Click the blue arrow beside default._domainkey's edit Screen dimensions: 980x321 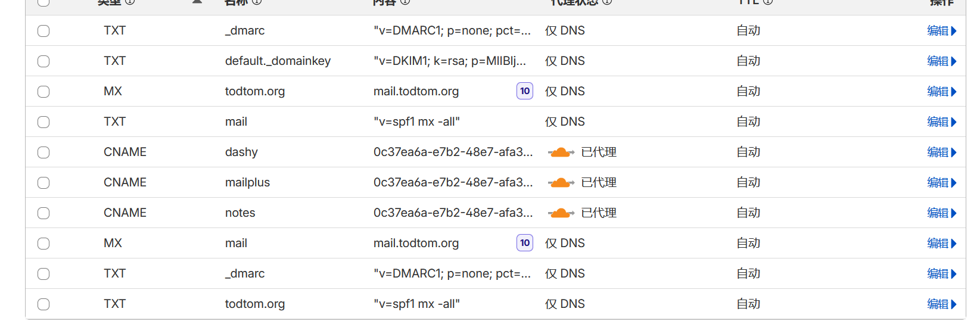[954, 61]
